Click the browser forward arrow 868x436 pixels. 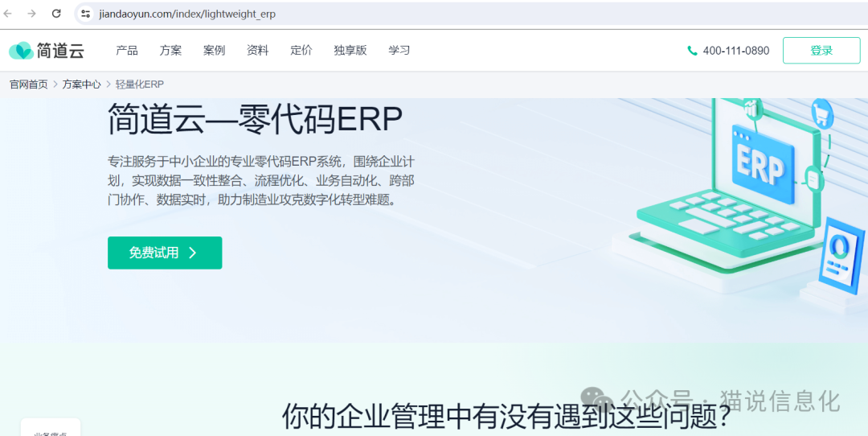point(31,14)
